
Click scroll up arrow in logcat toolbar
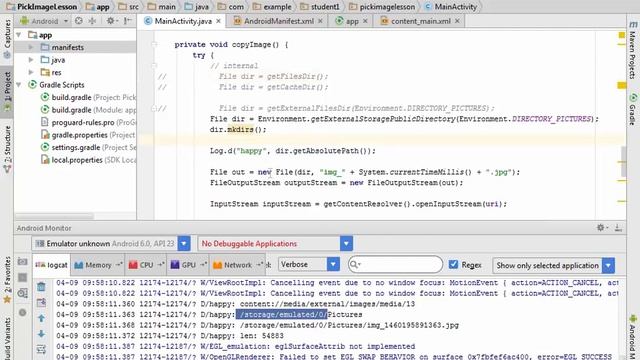41,318
